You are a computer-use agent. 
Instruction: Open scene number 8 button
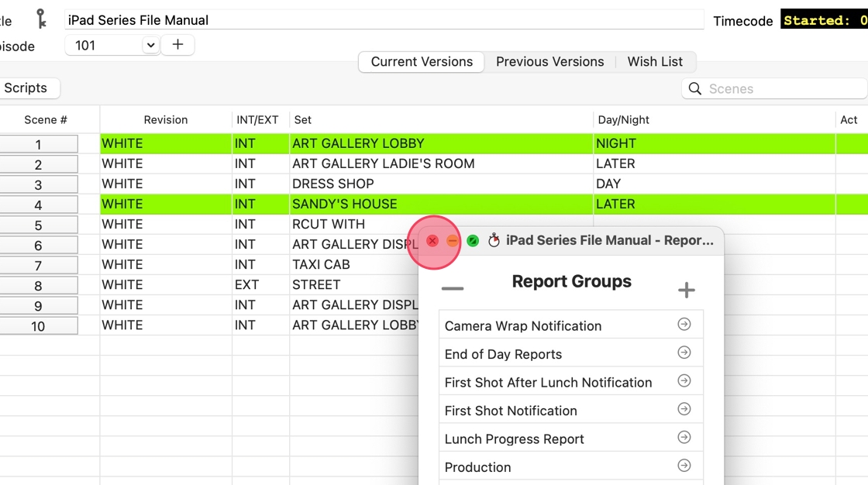(x=38, y=286)
